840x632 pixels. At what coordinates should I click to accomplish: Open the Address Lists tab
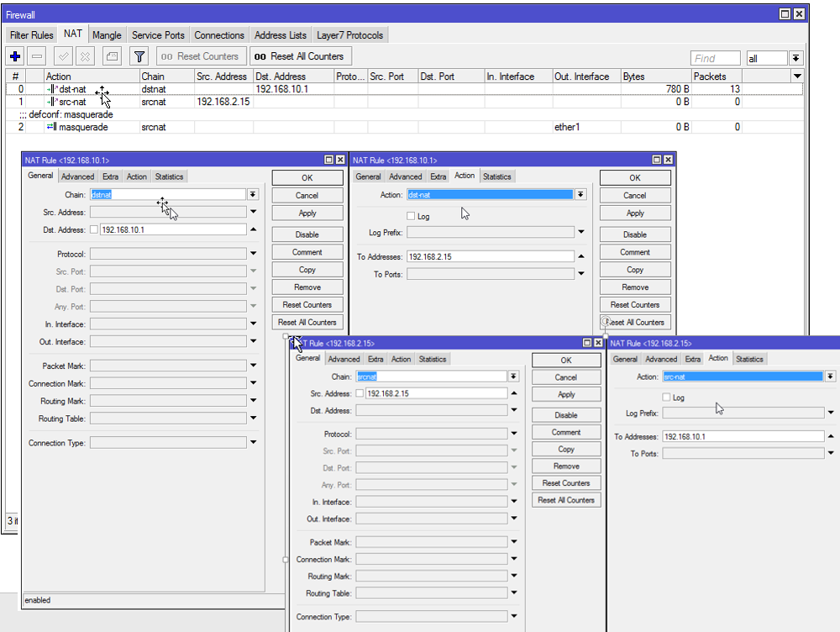click(x=281, y=35)
